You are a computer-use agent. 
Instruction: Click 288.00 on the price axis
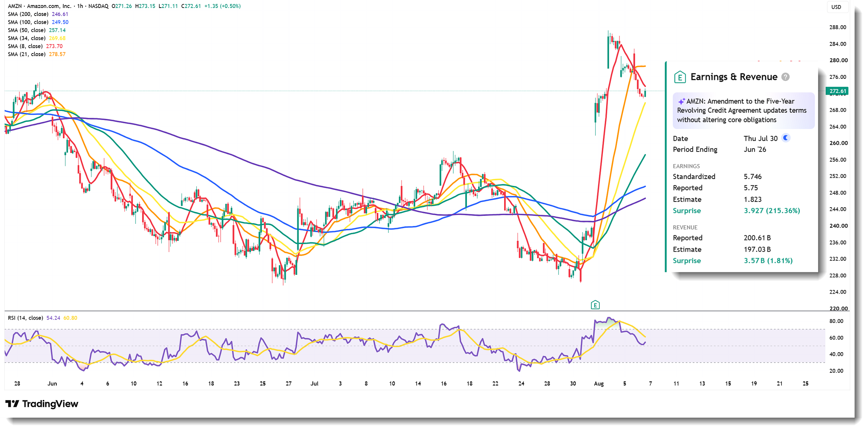(838, 27)
